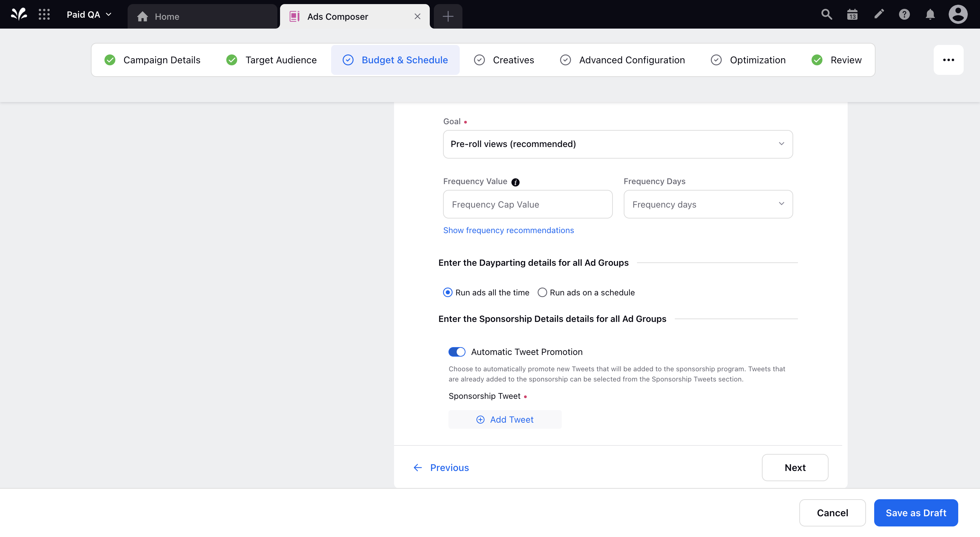
Task: Click the Sponsorship Details section heading
Action: (552, 319)
